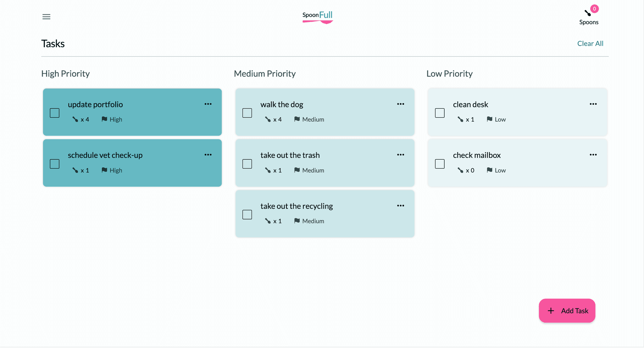Toggle checkbox on take out the trash
The height and width of the screenshot is (348, 644).
tap(247, 163)
